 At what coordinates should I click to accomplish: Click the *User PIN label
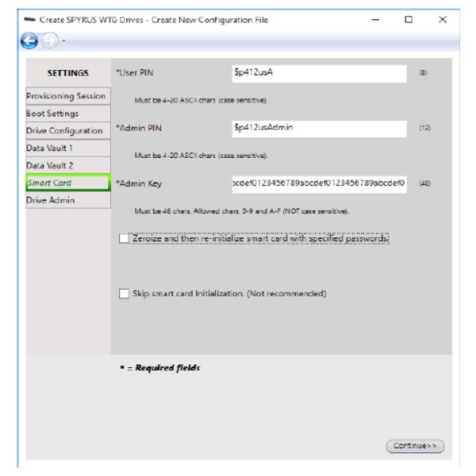click(x=135, y=73)
